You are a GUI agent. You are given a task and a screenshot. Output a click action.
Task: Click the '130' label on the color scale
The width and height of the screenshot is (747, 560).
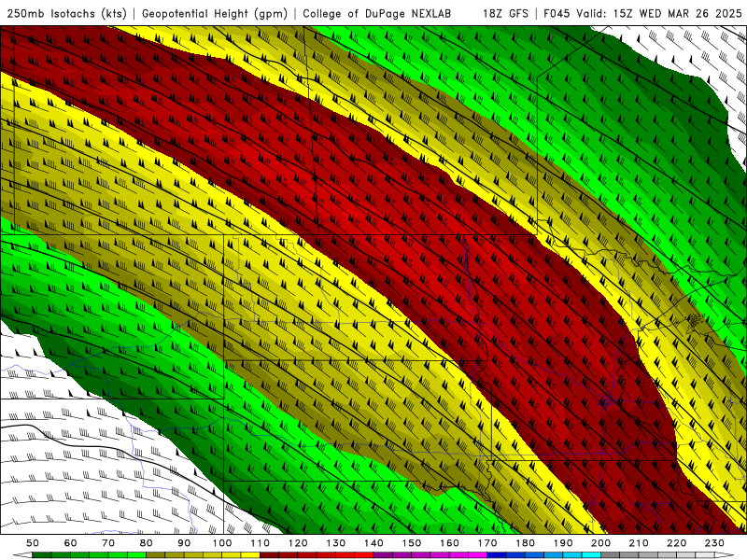pos(336,543)
